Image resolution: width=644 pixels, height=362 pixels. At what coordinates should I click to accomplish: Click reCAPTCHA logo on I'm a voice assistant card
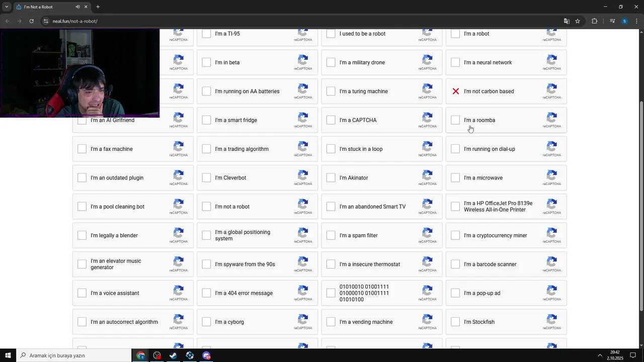point(179,291)
